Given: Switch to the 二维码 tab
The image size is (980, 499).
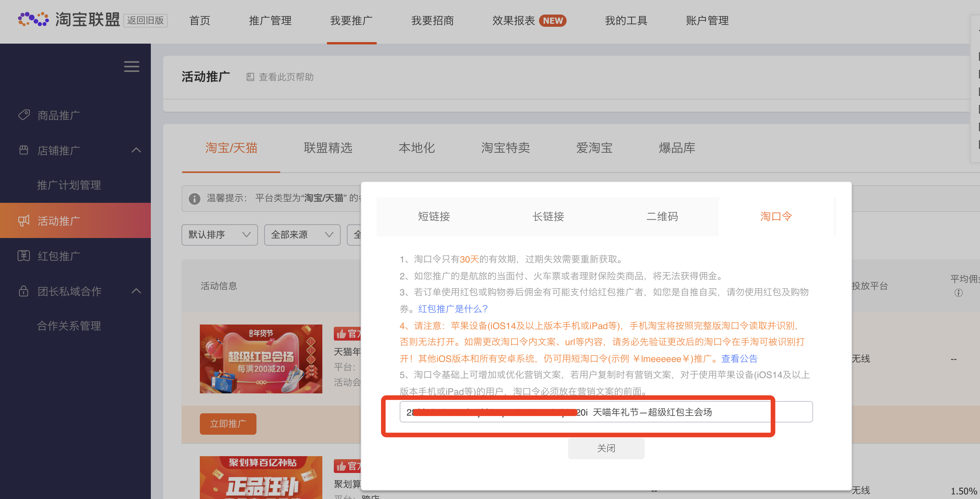Looking at the screenshot, I should pos(662,217).
